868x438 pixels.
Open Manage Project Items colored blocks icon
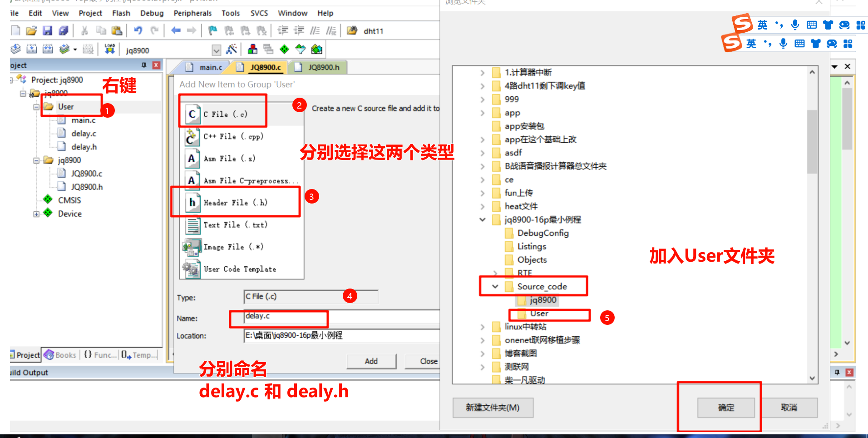tap(253, 49)
